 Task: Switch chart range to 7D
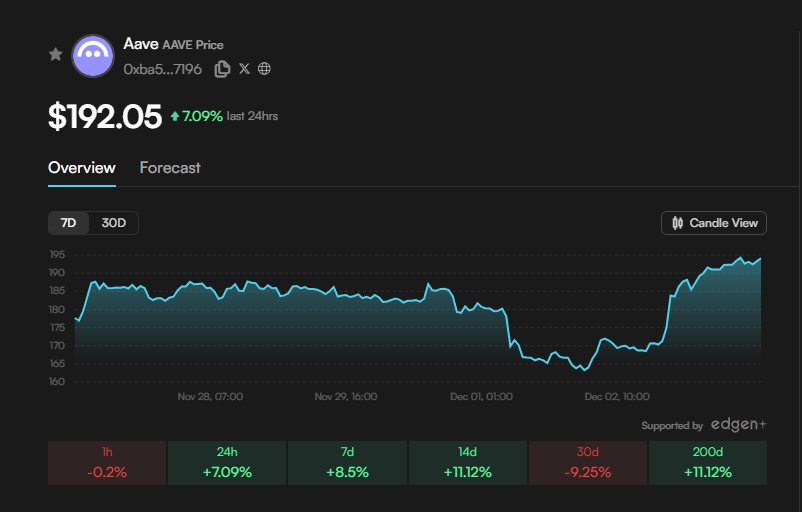[x=68, y=223]
